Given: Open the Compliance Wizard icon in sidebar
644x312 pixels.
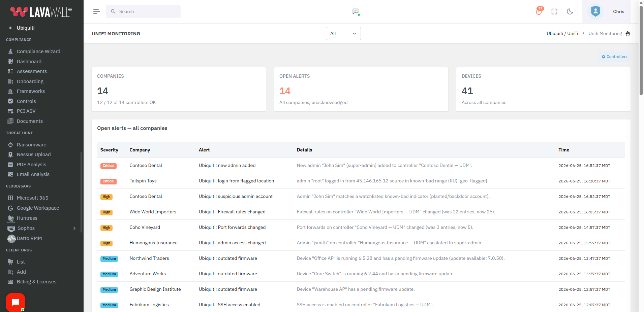Looking at the screenshot, I should coord(10,51).
